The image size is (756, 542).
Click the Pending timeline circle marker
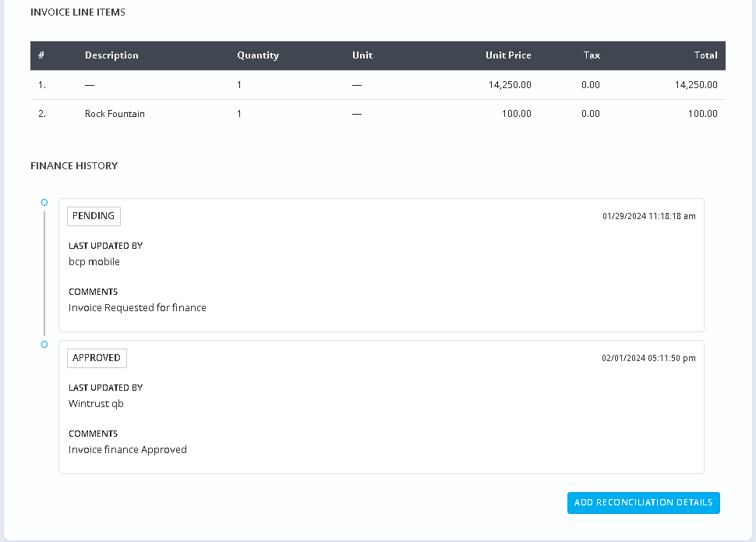[x=44, y=202]
